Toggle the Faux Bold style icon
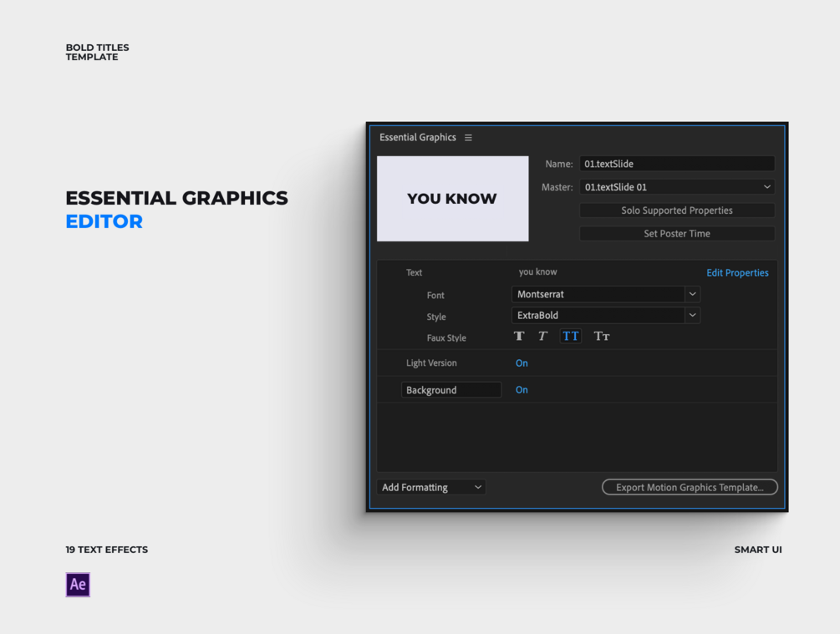 pos(519,337)
